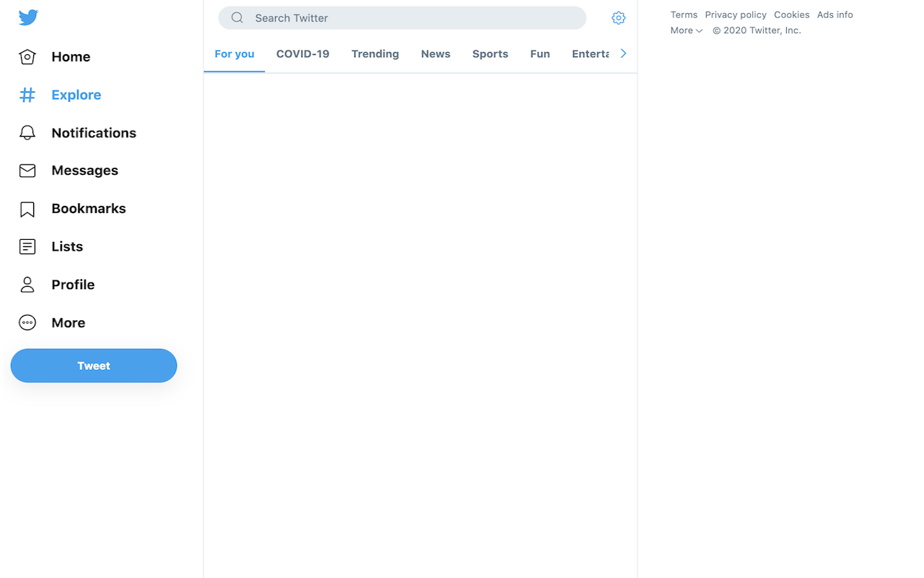
Task: Click the Explore label in sidebar
Action: [77, 95]
